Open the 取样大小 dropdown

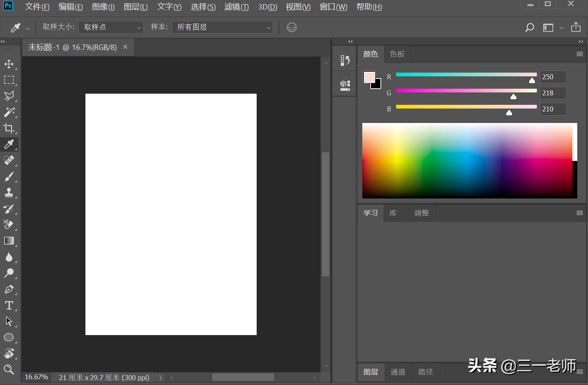click(x=111, y=27)
